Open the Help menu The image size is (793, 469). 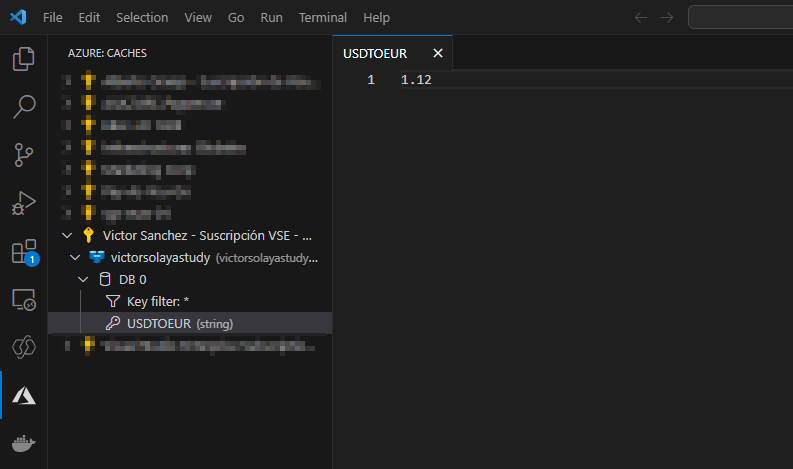pos(376,18)
